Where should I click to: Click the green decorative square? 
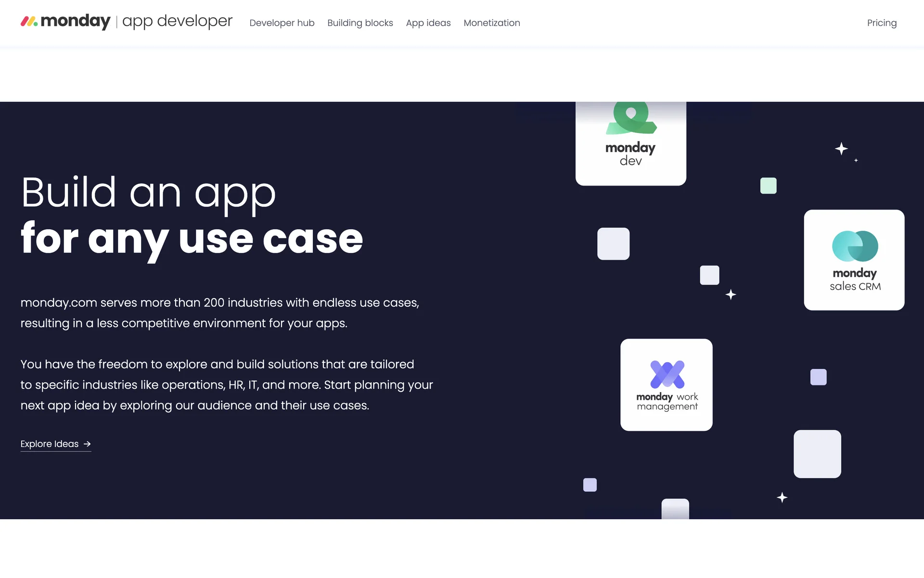(x=768, y=186)
